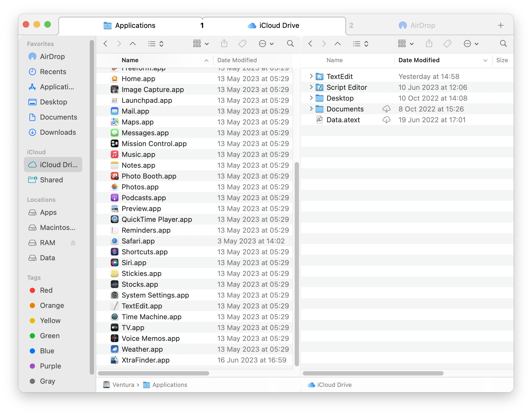Expand the Documents folder disclosure arrow
This screenshot has height=415, width=532.
pos(311,109)
